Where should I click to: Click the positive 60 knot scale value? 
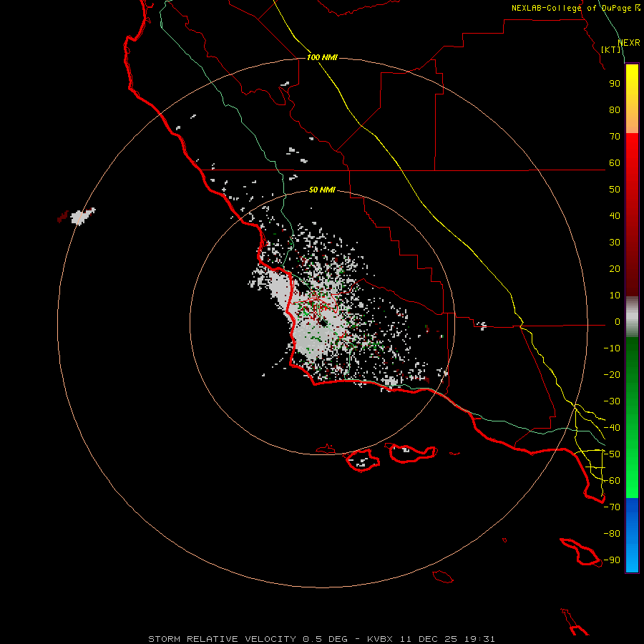[x=615, y=163]
